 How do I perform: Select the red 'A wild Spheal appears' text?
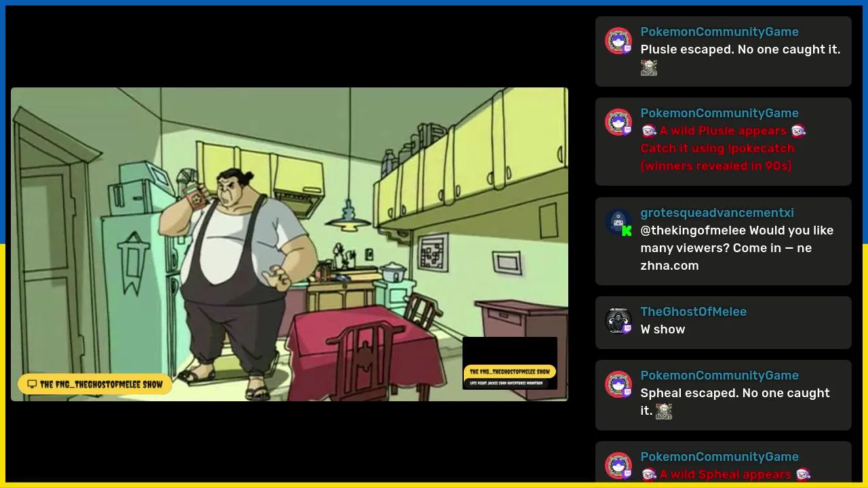point(726,474)
